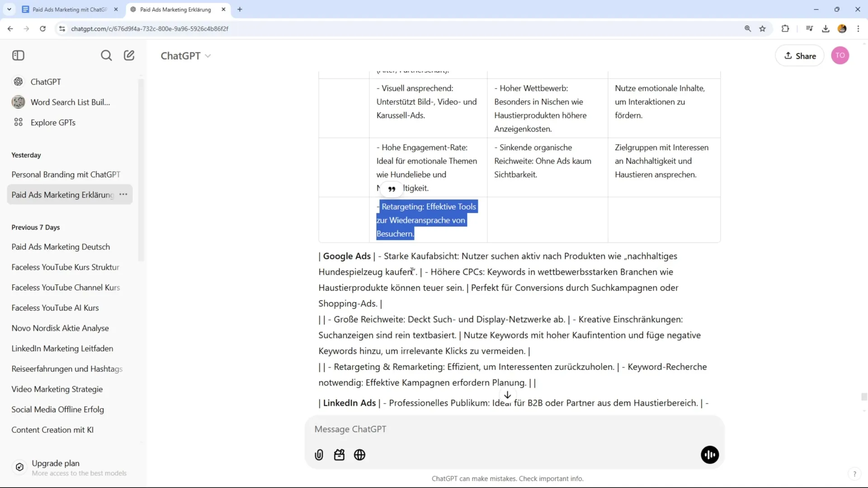Open browser extensions puzzle icon
The width and height of the screenshot is (868, 488).
[785, 28]
